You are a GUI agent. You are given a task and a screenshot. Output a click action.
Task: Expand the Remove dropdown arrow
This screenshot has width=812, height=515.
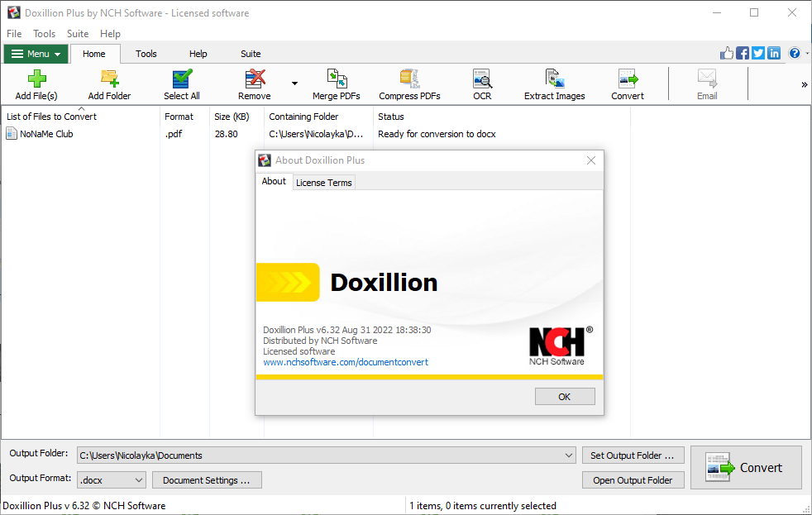click(x=294, y=83)
